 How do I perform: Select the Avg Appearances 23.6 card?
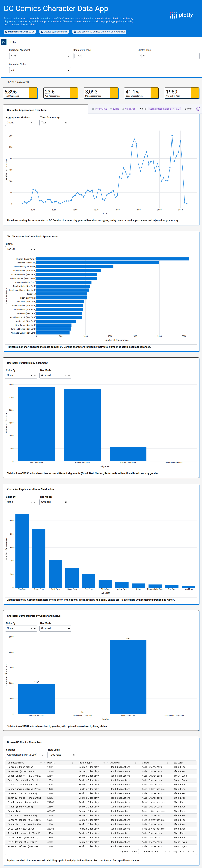[x=61, y=93]
